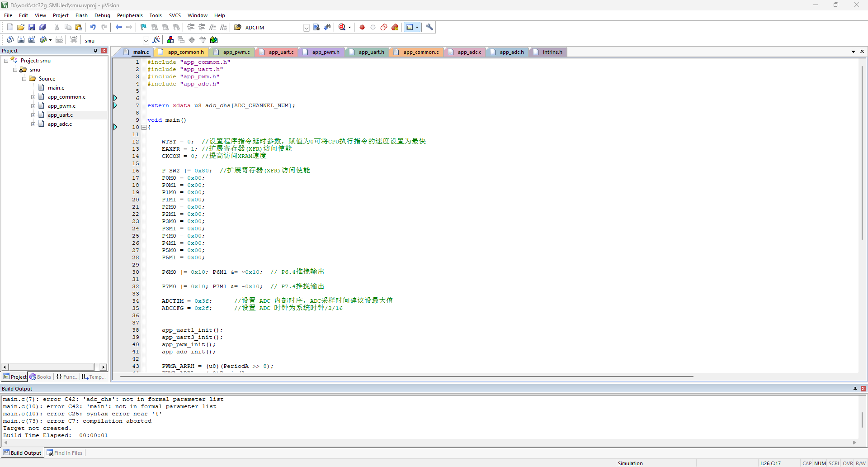Indent the selected lines

click(x=191, y=27)
